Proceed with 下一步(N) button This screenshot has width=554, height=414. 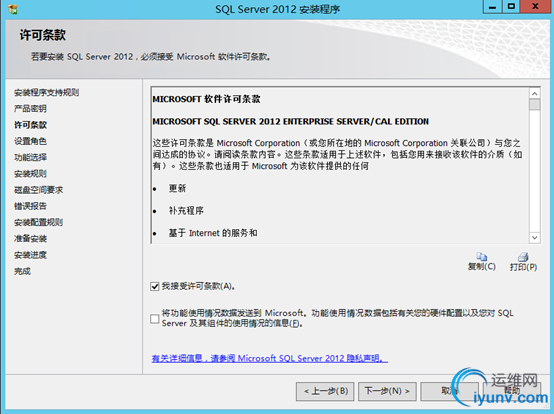[387, 391]
